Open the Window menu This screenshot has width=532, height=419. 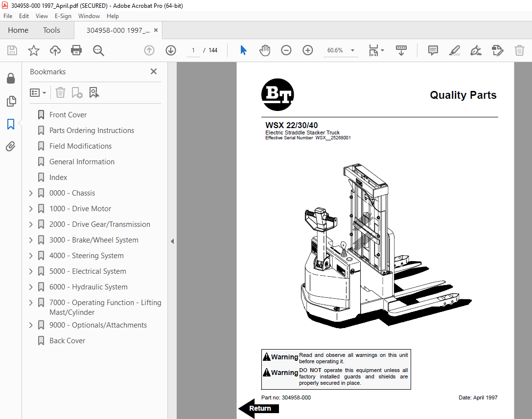[x=89, y=16]
